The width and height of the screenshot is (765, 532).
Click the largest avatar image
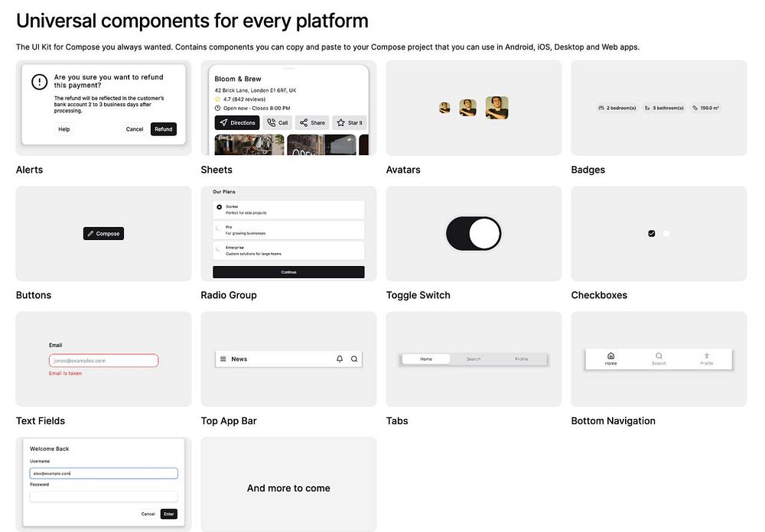(496, 107)
